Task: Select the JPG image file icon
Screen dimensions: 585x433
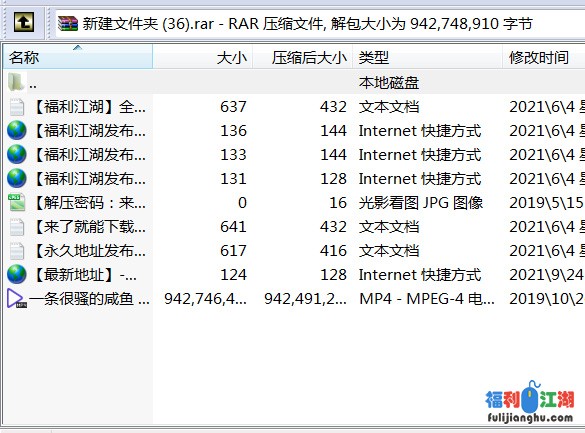Action: point(17,202)
